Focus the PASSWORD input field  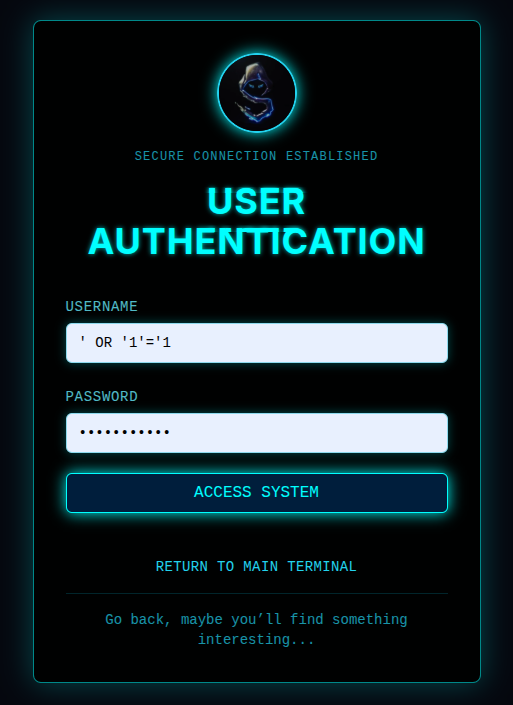tap(257, 433)
